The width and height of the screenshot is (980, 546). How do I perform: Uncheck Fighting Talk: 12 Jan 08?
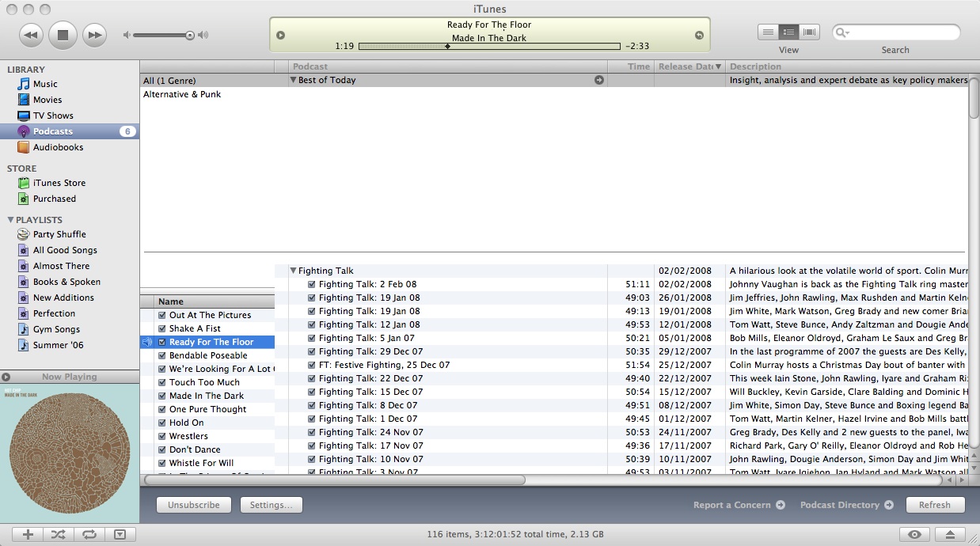click(312, 324)
